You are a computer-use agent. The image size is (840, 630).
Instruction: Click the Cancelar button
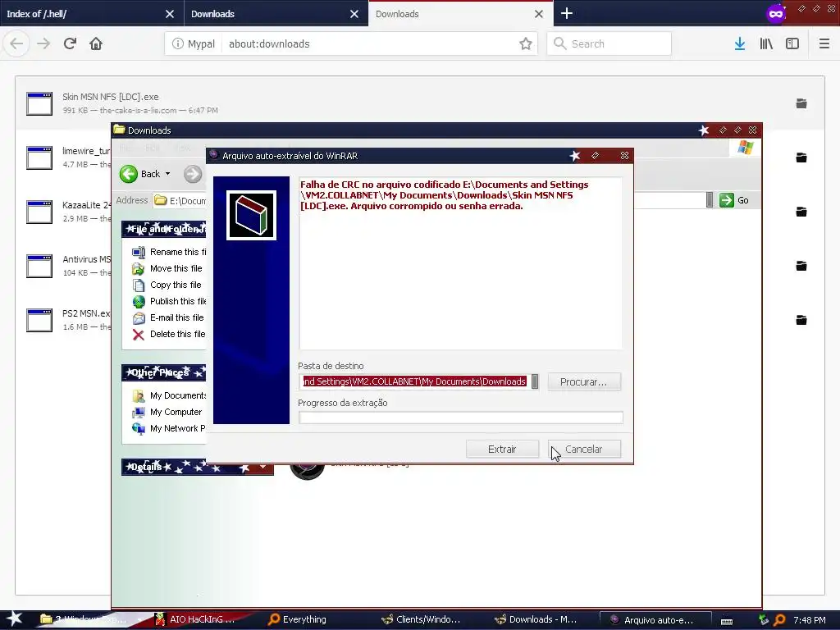coord(584,449)
